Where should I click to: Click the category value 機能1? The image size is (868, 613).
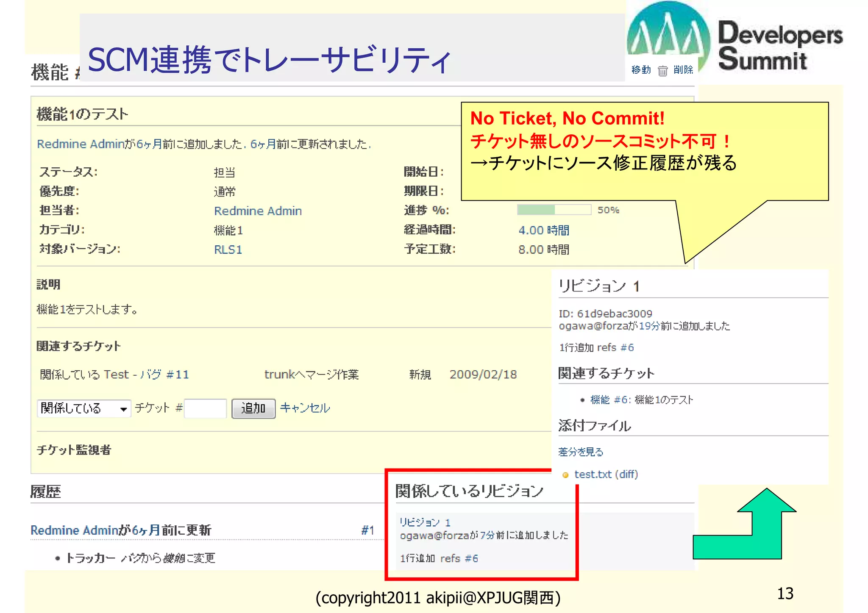pyautogui.click(x=228, y=230)
